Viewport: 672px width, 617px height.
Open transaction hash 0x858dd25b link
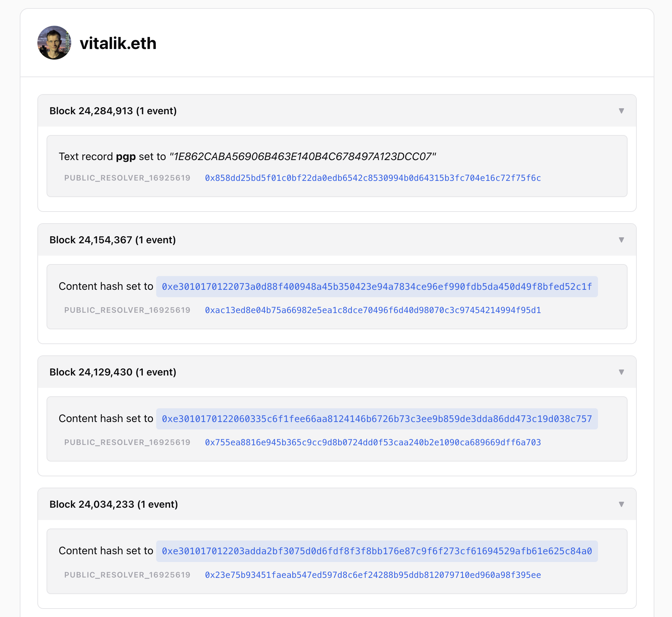click(373, 178)
